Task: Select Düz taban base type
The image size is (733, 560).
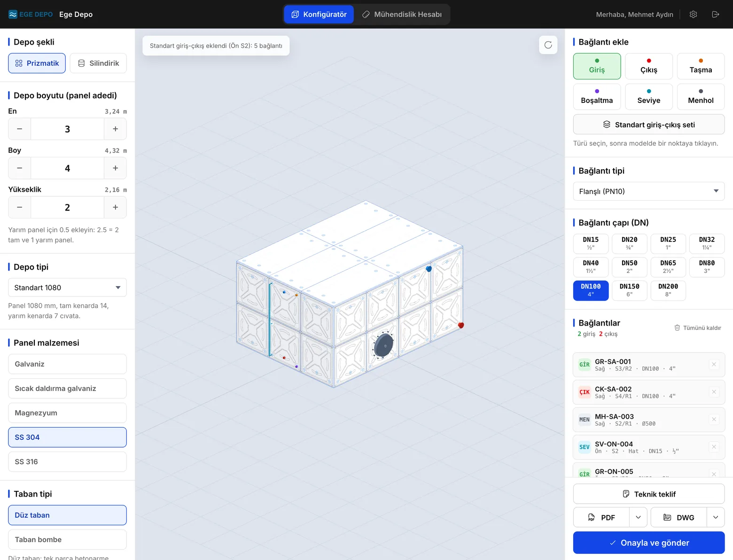Action: [67, 515]
